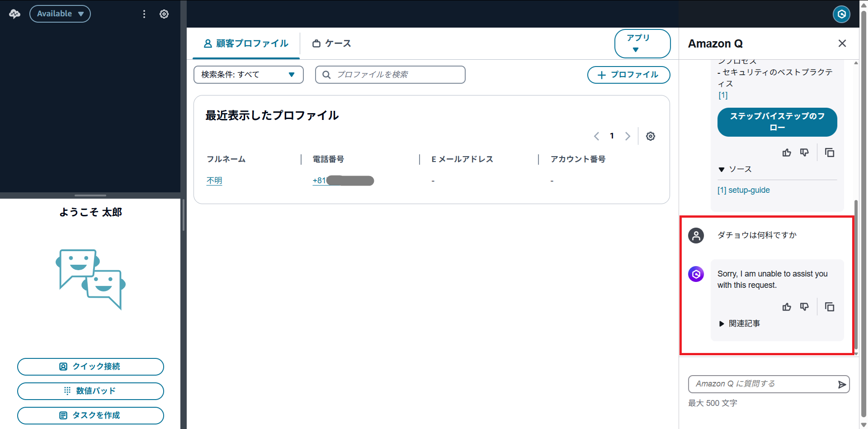Open the three-dot more options menu
868x429 pixels.
pos(144,14)
